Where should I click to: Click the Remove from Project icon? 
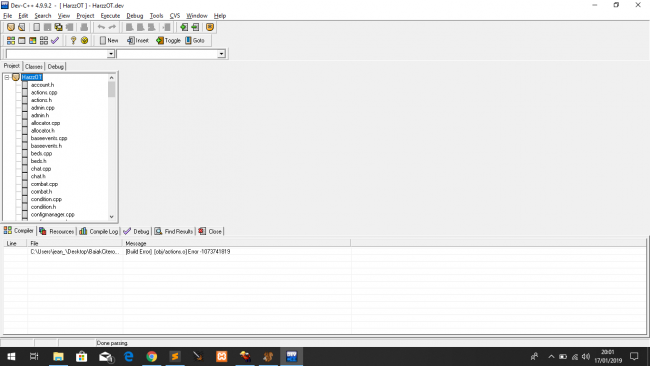195,27
